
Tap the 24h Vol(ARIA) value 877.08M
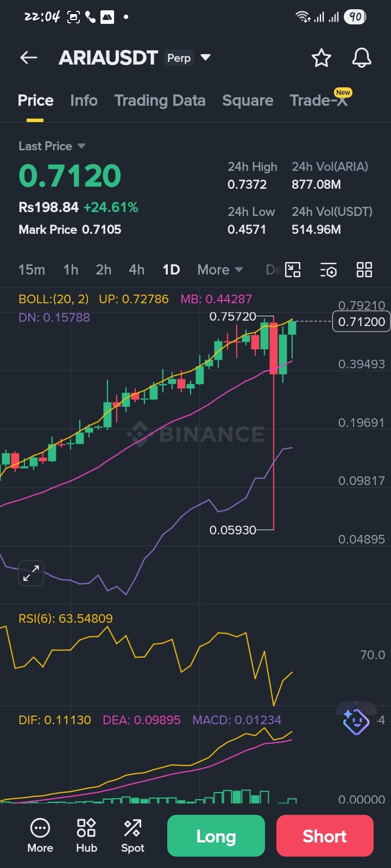(x=316, y=184)
